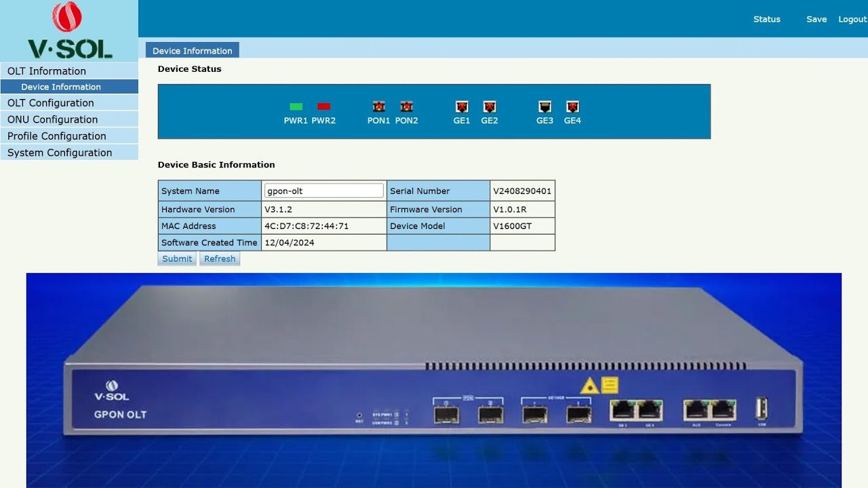Click the Status link in header
This screenshot has height=488, width=868.
click(x=767, y=19)
